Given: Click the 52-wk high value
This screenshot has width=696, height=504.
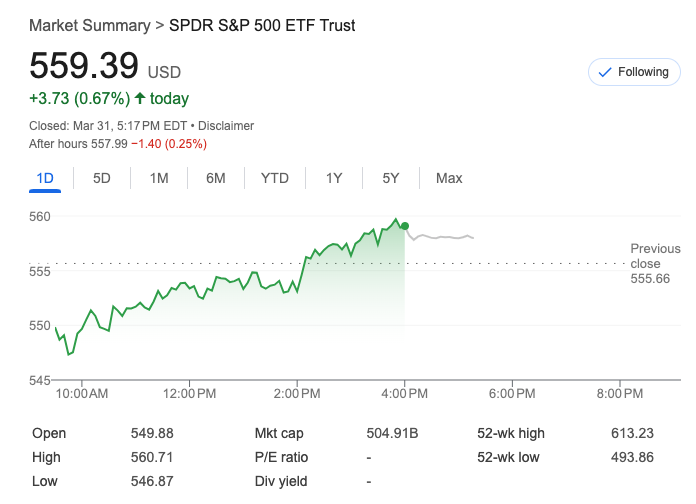Looking at the screenshot, I should [x=632, y=433].
